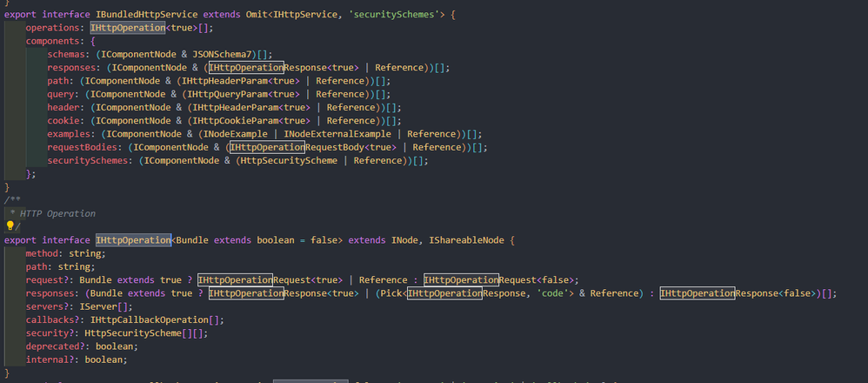
Task: Click the Pick utility type keyword
Action: pos(387,293)
